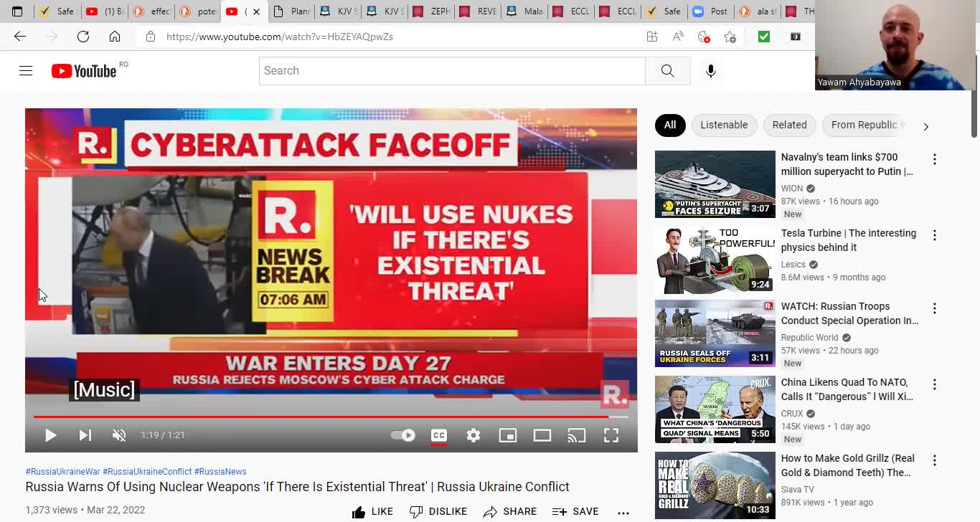Select the Related filter chip
The width and height of the screenshot is (980, 522).
coord(789,125)
